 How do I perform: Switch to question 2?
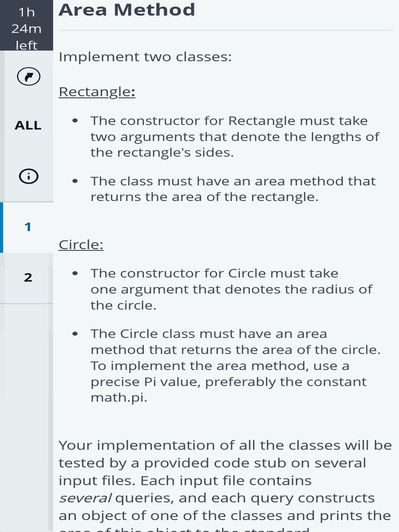click(28, 277)
